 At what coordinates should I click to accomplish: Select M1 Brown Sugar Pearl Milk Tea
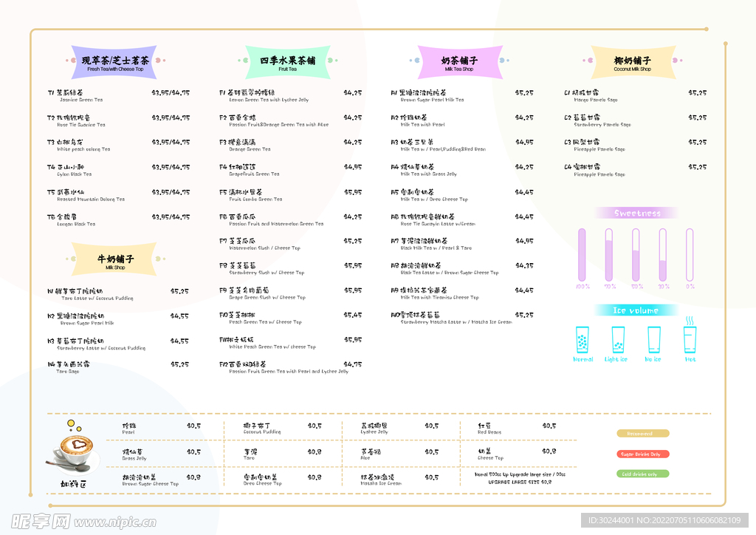click(x=462, y=95)
